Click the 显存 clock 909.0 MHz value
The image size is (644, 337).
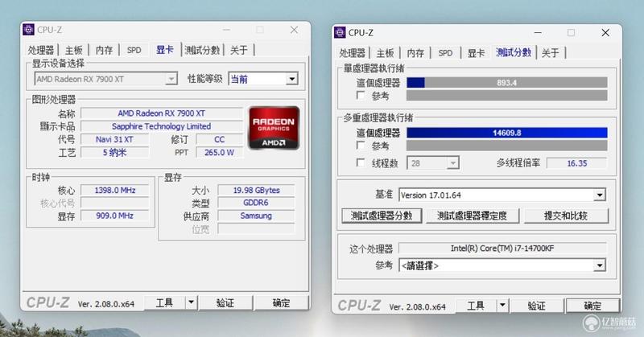click(114, 216)
